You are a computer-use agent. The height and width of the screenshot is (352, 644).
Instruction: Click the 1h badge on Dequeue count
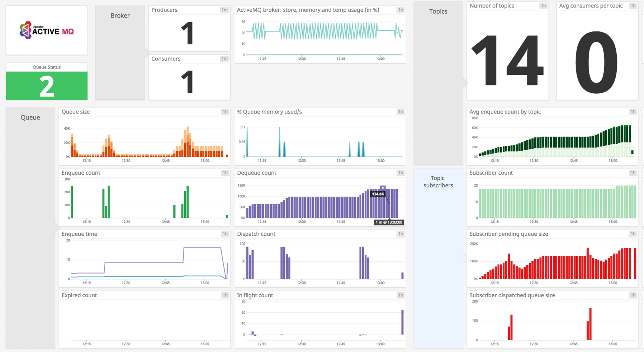(400, 173)
